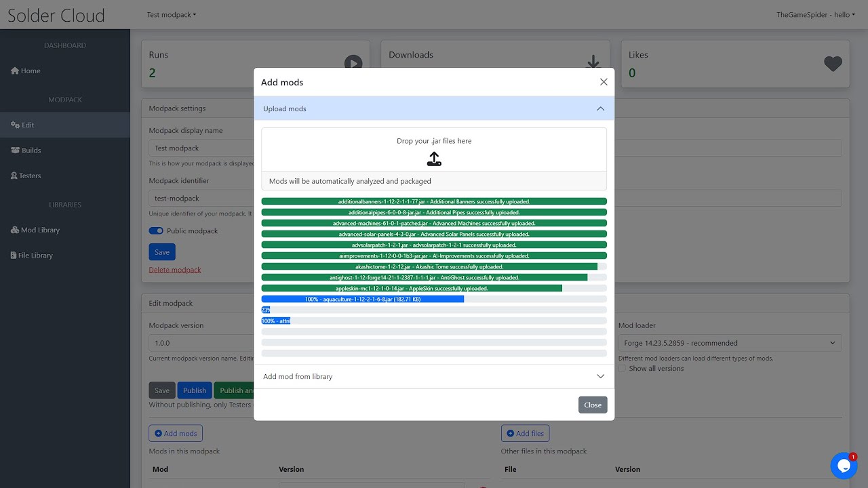The height and width of the screenshot is (488, 868).
Task: Click the Close button in dialog
Action: [593, 405]
